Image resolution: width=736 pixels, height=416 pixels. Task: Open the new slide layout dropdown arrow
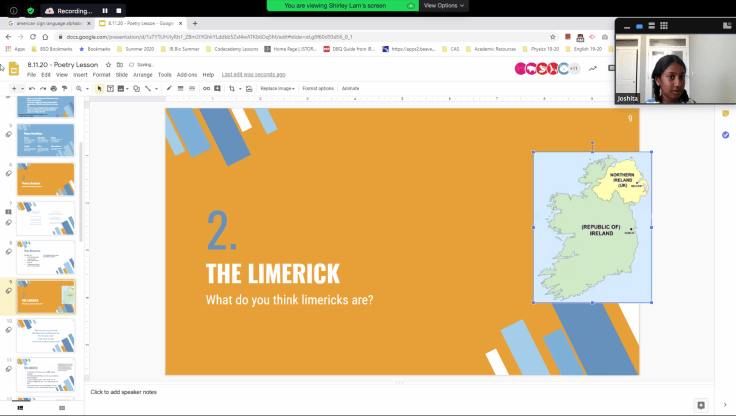pyautogui.click(x=21, y=88)
